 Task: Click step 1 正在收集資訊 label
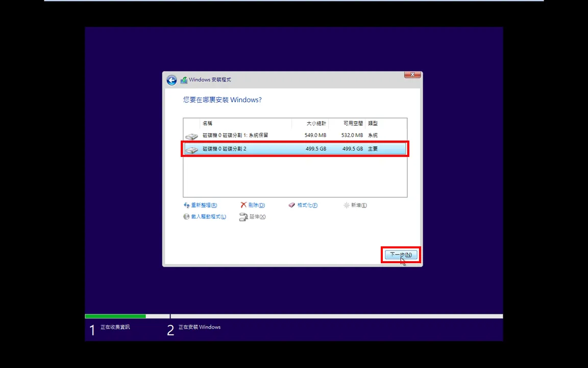pos(115,327)
